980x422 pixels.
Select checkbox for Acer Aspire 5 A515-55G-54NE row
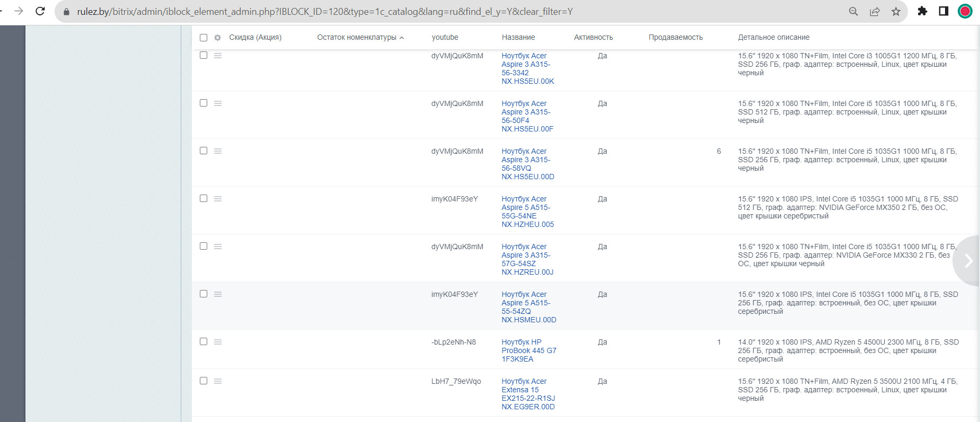(204, 198)
